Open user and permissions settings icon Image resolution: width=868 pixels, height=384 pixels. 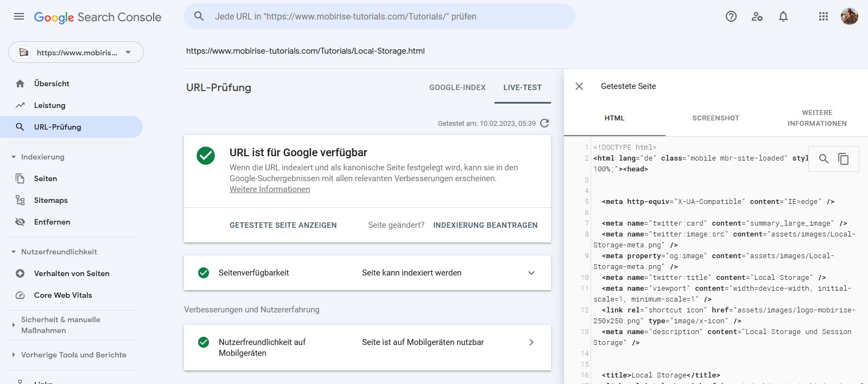(757, 16)
